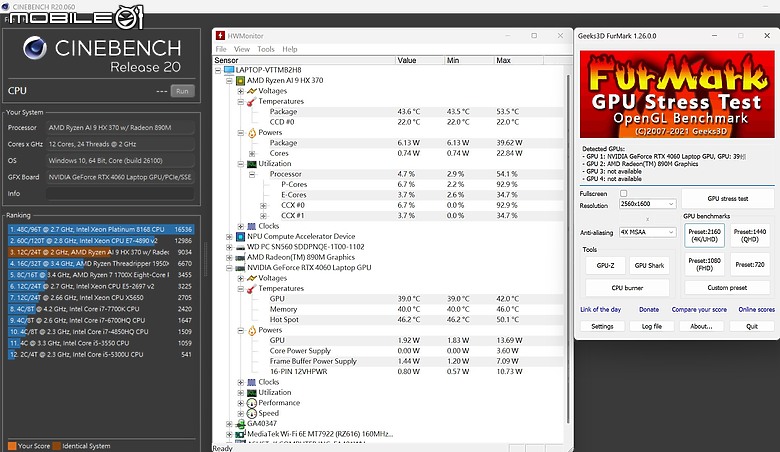This screenshot has height=452, width=780.
Task: Click the AMD Radeon 890M Graphics icon
Action: click(x=240, y=258)
